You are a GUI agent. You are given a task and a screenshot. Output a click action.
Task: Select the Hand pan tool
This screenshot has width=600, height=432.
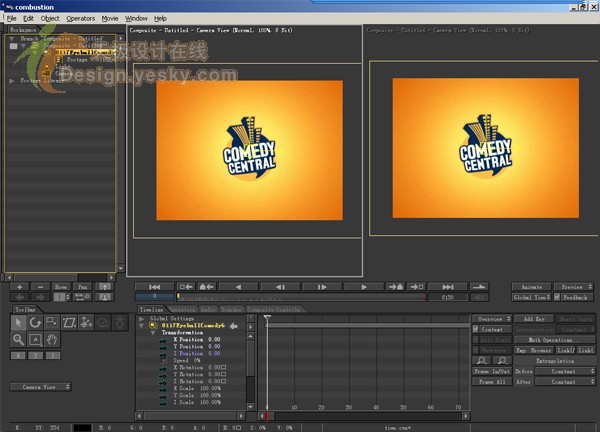tap(52, 339)
